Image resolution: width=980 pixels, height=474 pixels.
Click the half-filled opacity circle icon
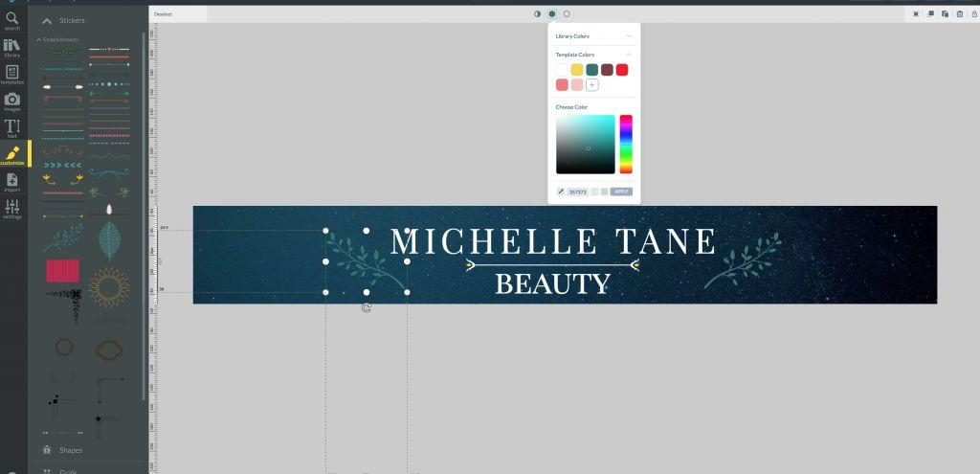[537, 13]
